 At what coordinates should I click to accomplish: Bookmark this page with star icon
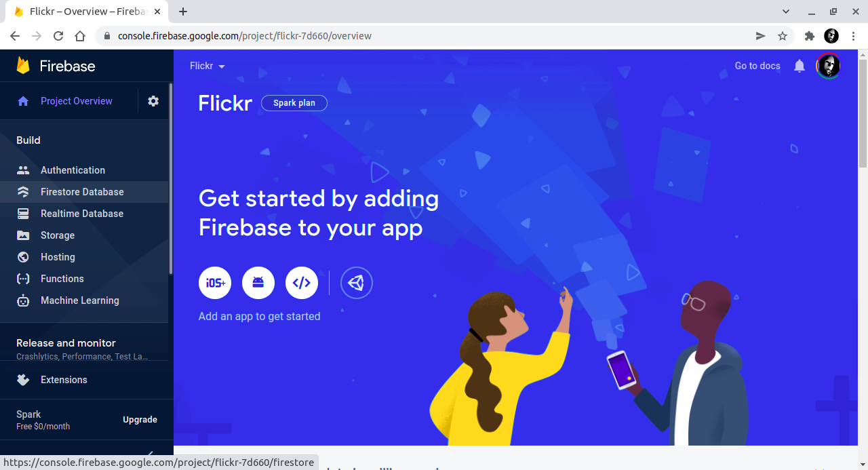click(783, 36)
